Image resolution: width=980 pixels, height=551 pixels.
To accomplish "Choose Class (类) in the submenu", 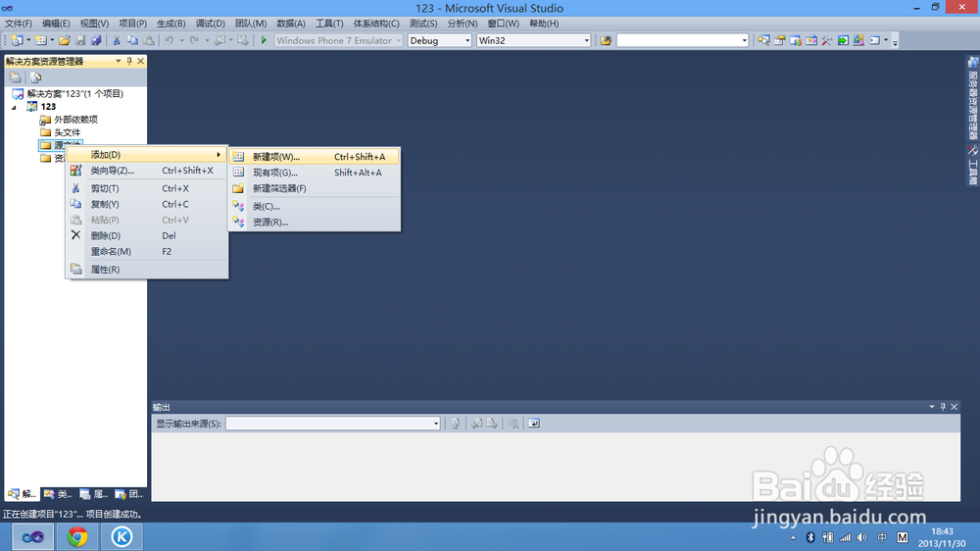I will coord(315,207).
